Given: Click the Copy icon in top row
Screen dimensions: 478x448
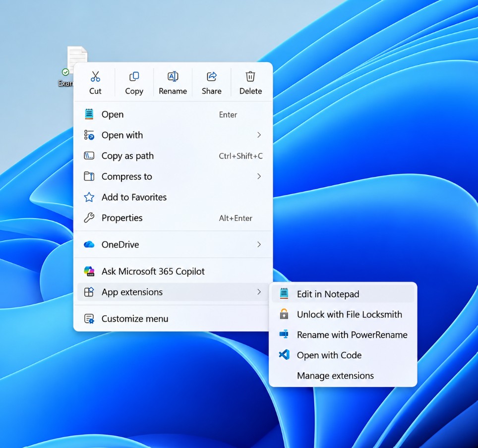Looking at the screenshot, I should click(134, 76).
